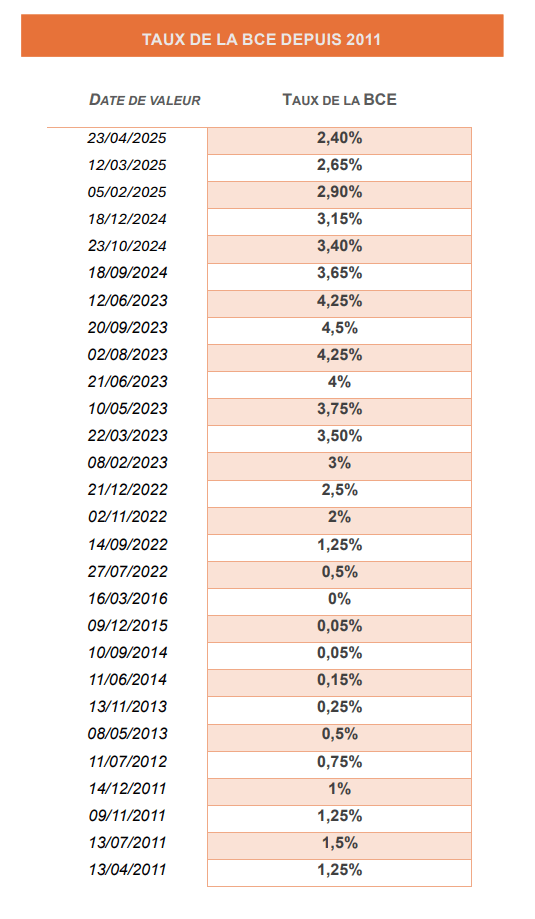535x919 pixels.
Task: Click the 4,5% rate cell
Action: [339, 331]
